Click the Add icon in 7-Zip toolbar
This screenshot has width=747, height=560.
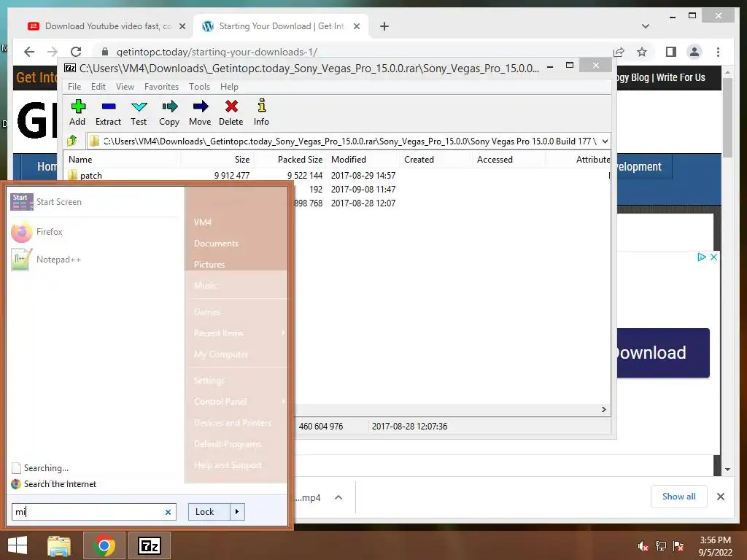[x=77, y=112]
